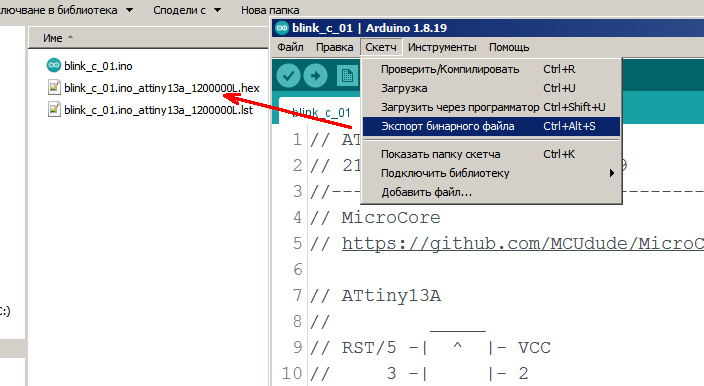
Task: Choose Показать папку скетча
Action: click(491, 154)
